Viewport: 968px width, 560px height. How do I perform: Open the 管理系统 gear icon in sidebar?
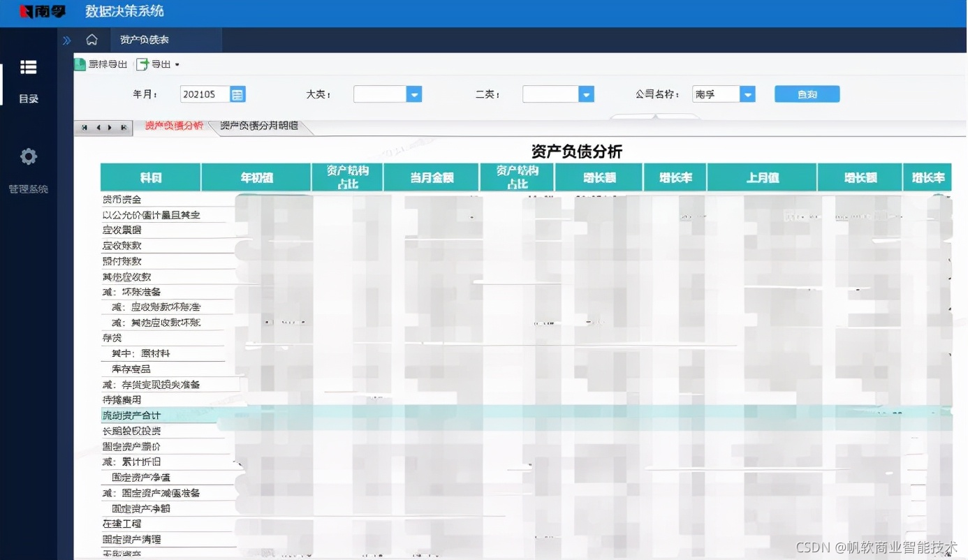(x=28, y=156)
